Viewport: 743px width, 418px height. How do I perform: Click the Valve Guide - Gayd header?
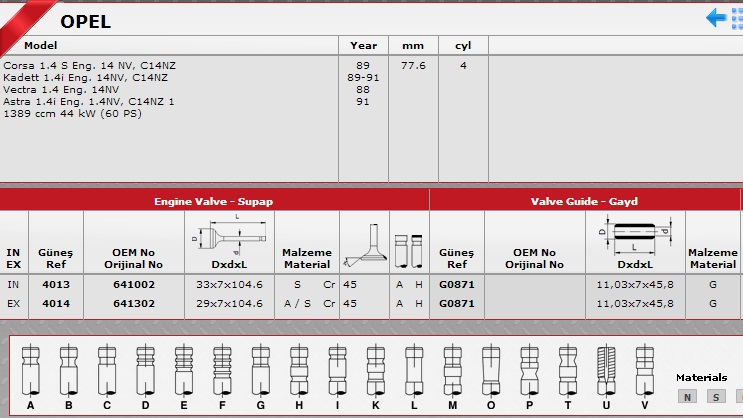click(x=585, y=201)
